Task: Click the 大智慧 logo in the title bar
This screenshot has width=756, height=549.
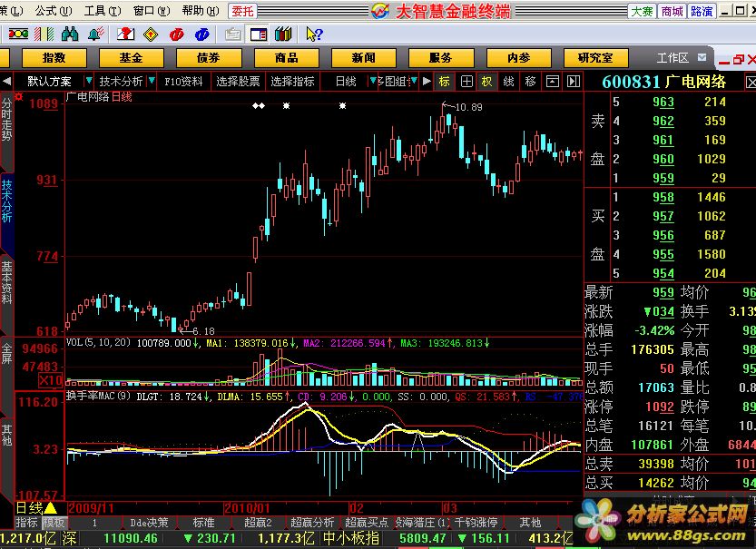Action: point(380,11)
